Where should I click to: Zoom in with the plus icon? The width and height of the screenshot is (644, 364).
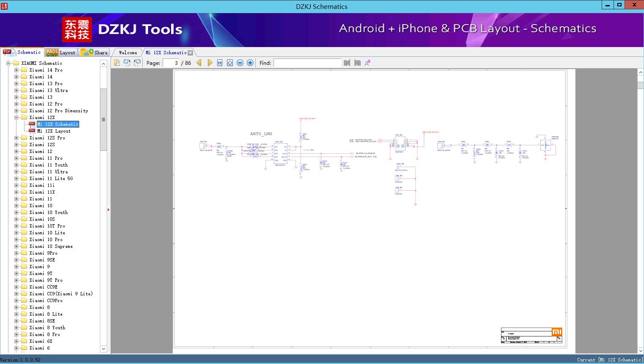[250, 63]
